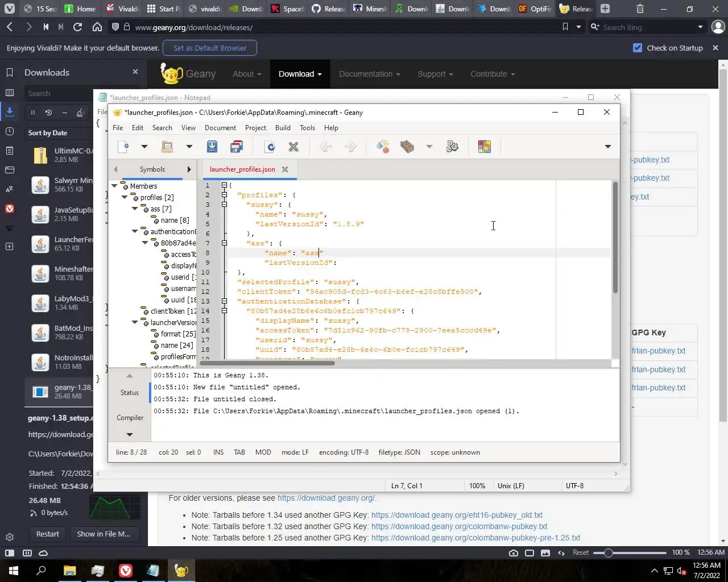The height and width of the screenshot is (582, 728).
Task: Collapse the profiles [2] tree node
Action: point(125,197)
